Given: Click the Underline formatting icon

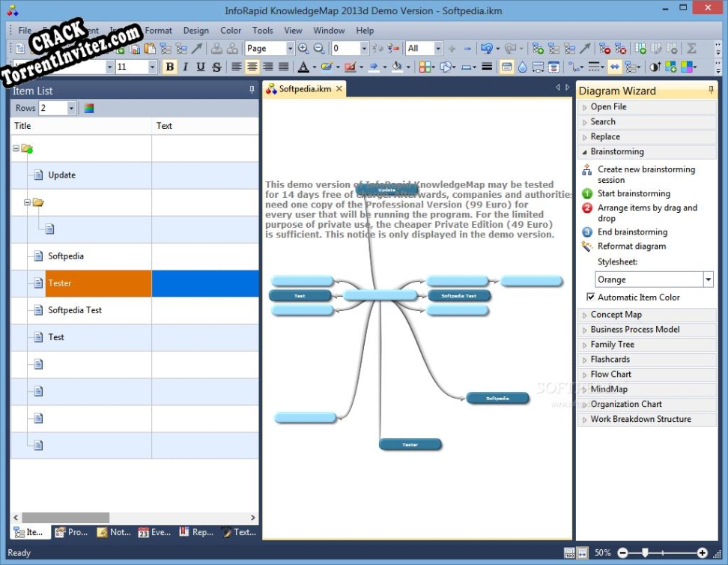Looking at the screenshot, I should coord(200,67).
